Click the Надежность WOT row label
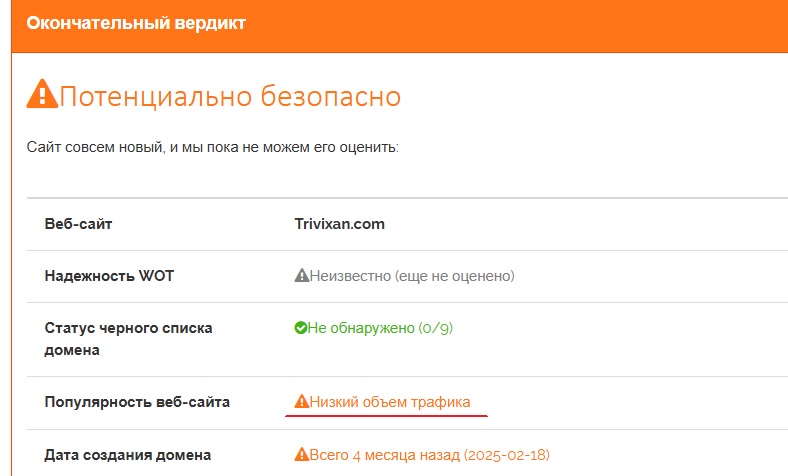 click(x=110, y=276)
